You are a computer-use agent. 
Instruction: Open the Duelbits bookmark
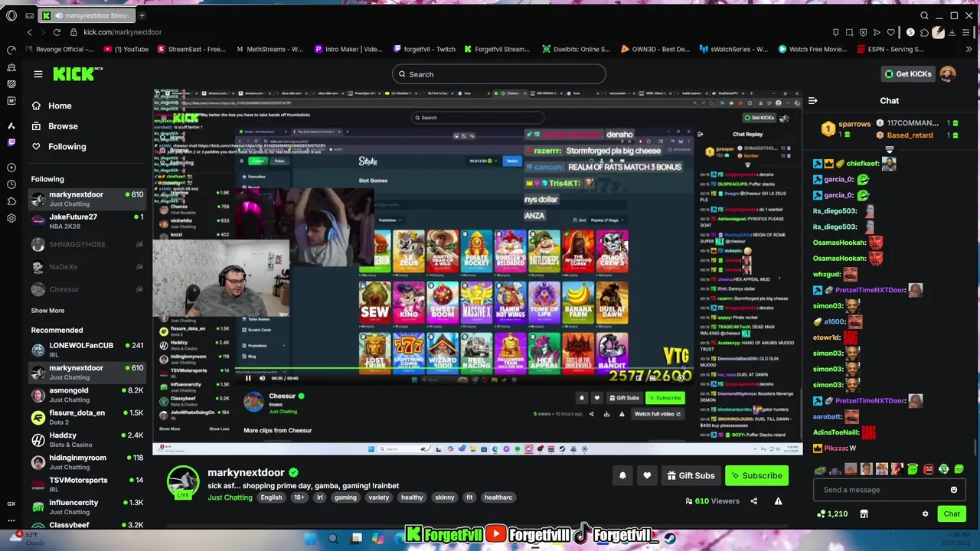tap(576, 49)
